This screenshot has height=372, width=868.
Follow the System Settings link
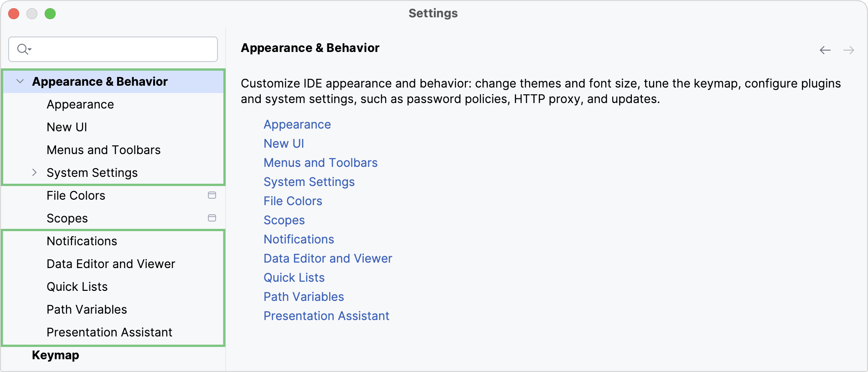(x=309, y=181)
